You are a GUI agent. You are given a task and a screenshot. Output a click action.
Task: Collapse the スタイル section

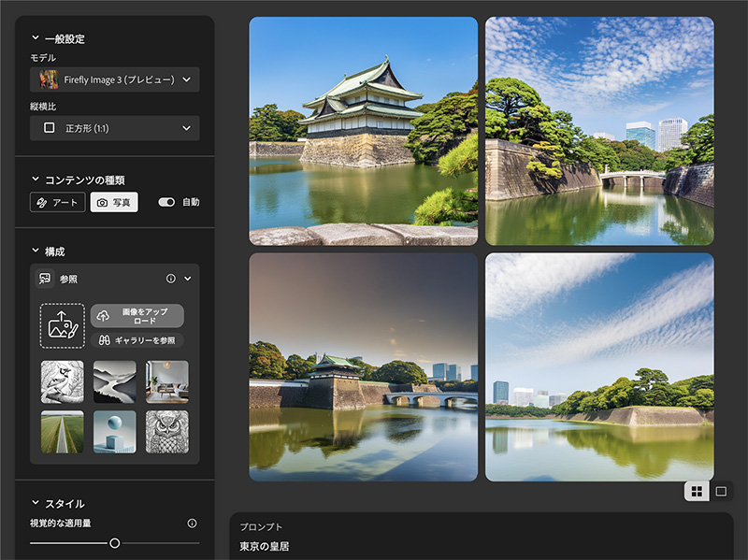36,504
